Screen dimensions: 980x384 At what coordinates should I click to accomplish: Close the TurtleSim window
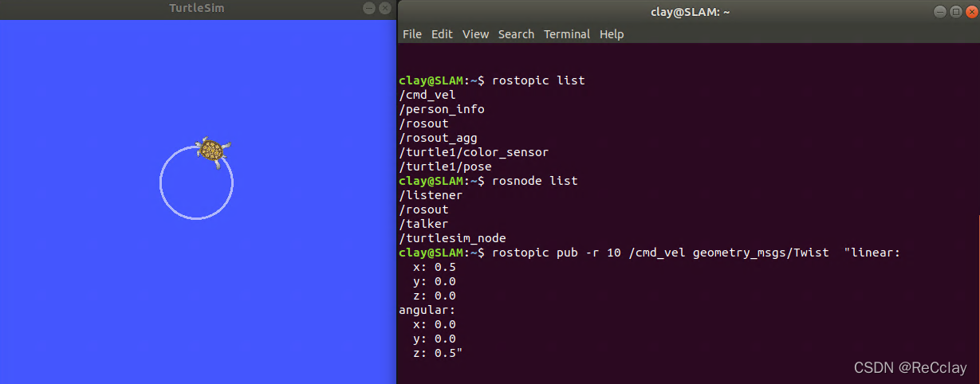pyautogui.click(x=386, y=8)
